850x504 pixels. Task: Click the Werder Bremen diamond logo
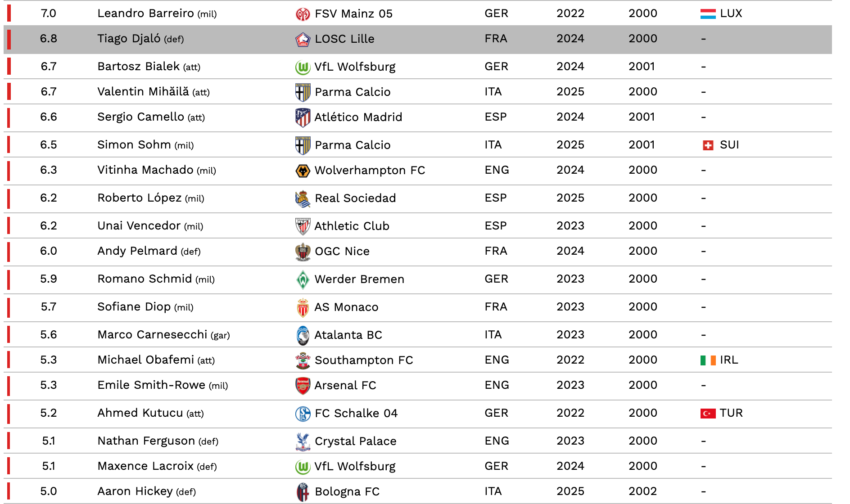coord(303,279)
